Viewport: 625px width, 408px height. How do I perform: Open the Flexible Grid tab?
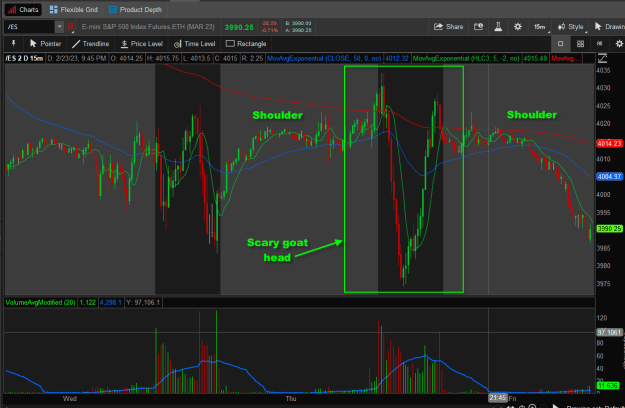coord(74,10)
